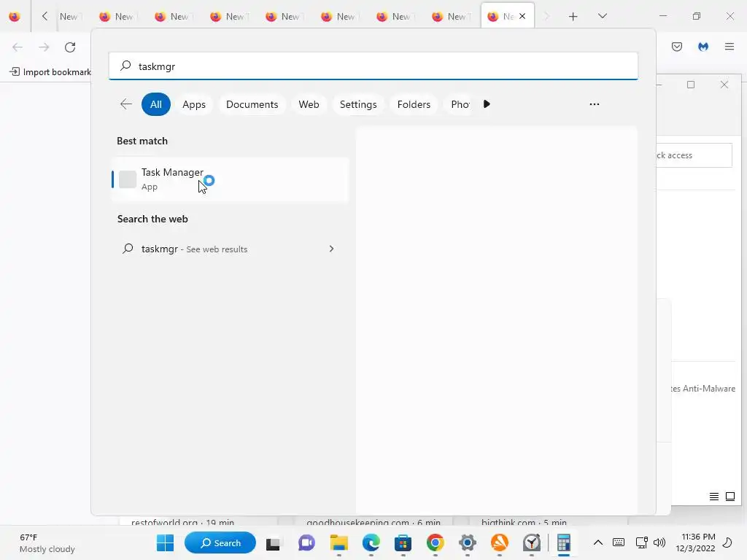Click the Import bookmarks link

pos(50,72)
